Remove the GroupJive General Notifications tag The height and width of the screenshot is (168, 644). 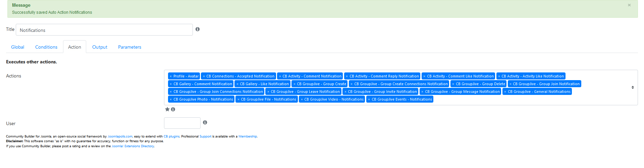pos(505,92)
